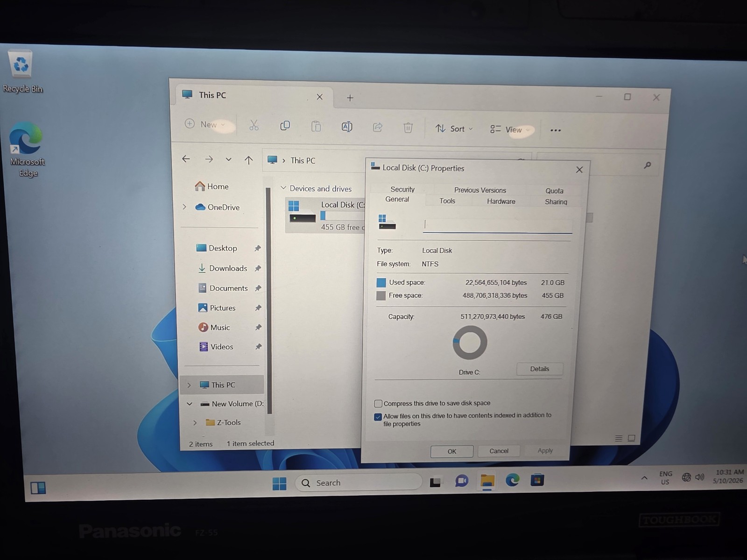
Task: Switch to Sharing tab
Action: point(556,202)
